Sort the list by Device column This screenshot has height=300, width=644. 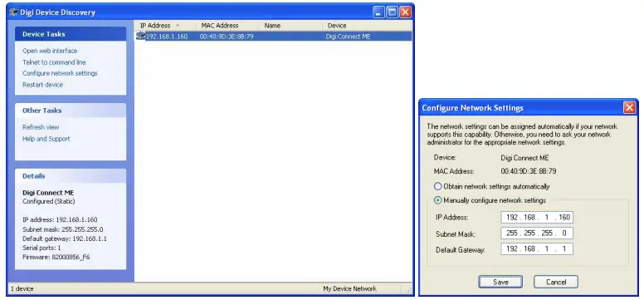click(367, 26)
